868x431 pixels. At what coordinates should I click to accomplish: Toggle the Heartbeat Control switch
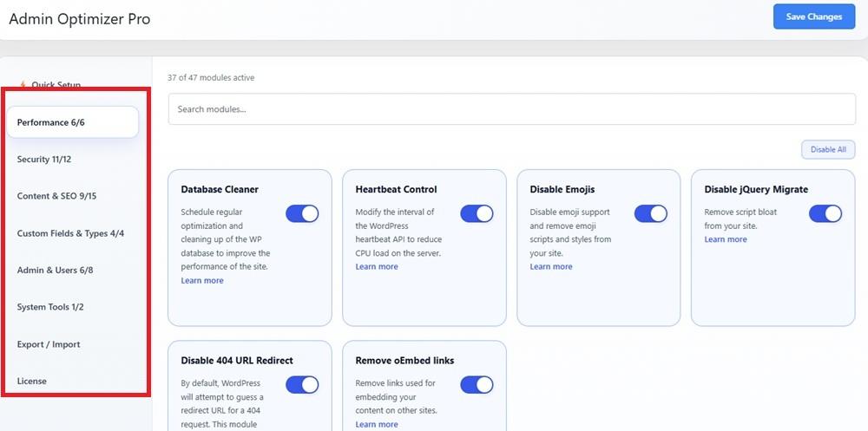pos(477,213)
